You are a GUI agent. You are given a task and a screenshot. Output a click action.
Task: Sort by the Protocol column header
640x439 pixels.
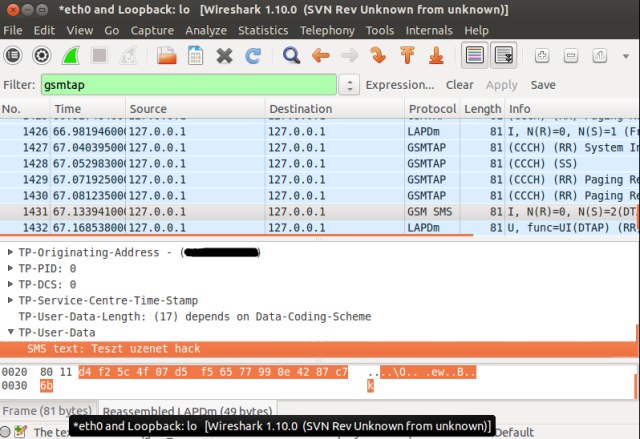[x=433, y=109]
